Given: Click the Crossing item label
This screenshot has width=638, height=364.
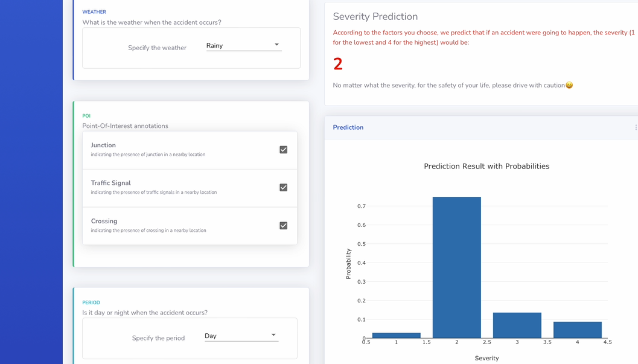Looking at the screenshot, I should pyautogui.click(x=104, y=221).
